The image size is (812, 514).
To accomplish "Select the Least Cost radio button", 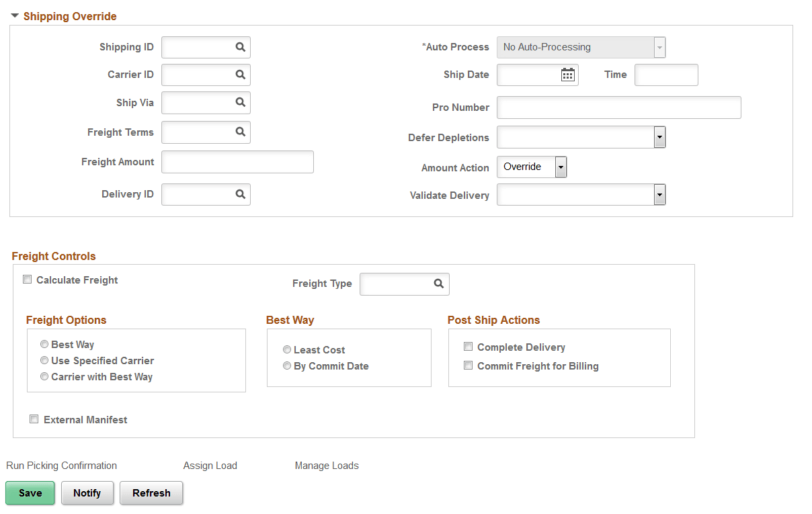I will click(287, 349).
